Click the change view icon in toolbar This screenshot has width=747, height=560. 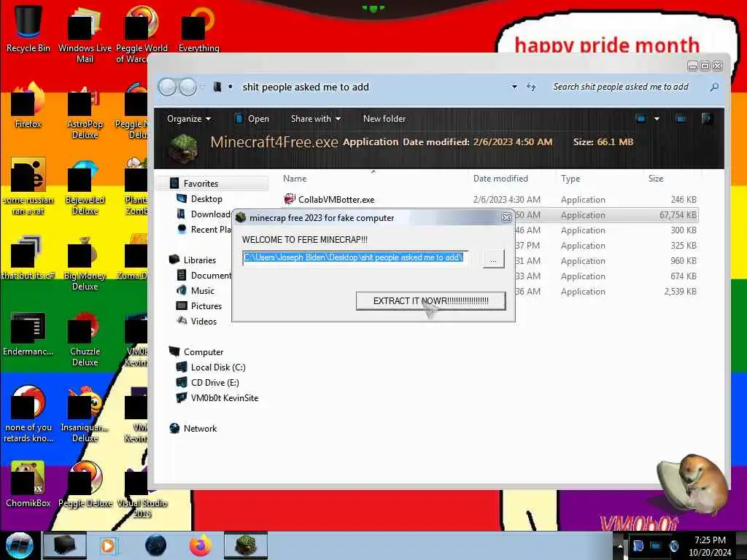pos(640,119)
